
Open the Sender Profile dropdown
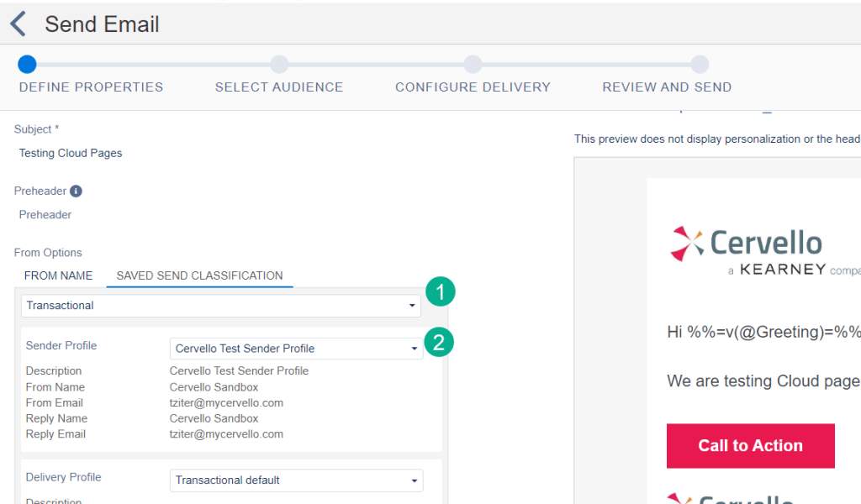pyautogui.click(x=296, y=349)
